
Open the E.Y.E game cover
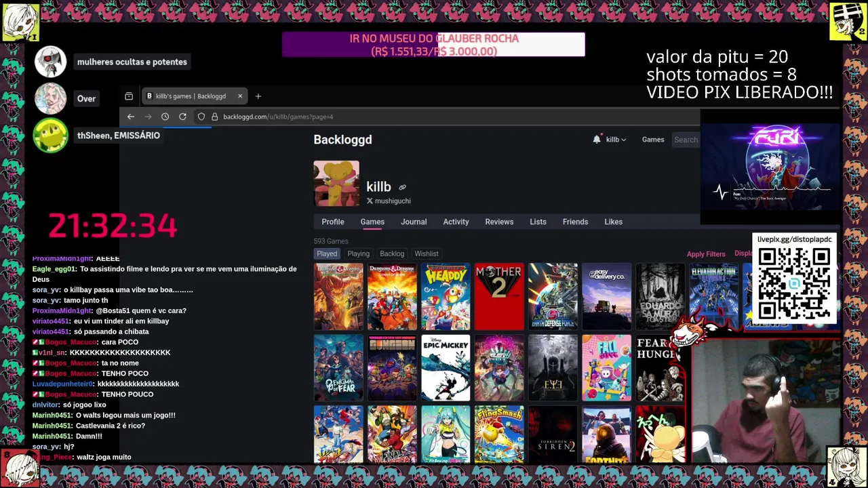pyautogui.click(x=553, y=368)
